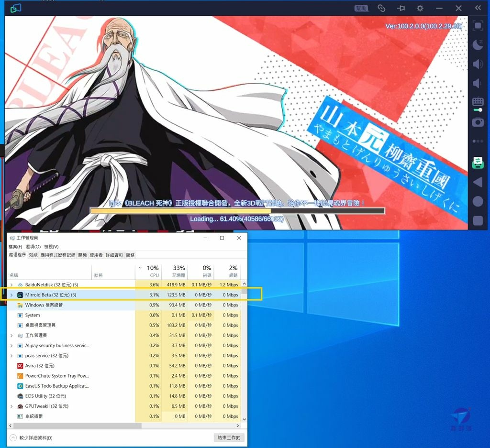
Task: Click the Avira process icon
Action: [20, 366]
